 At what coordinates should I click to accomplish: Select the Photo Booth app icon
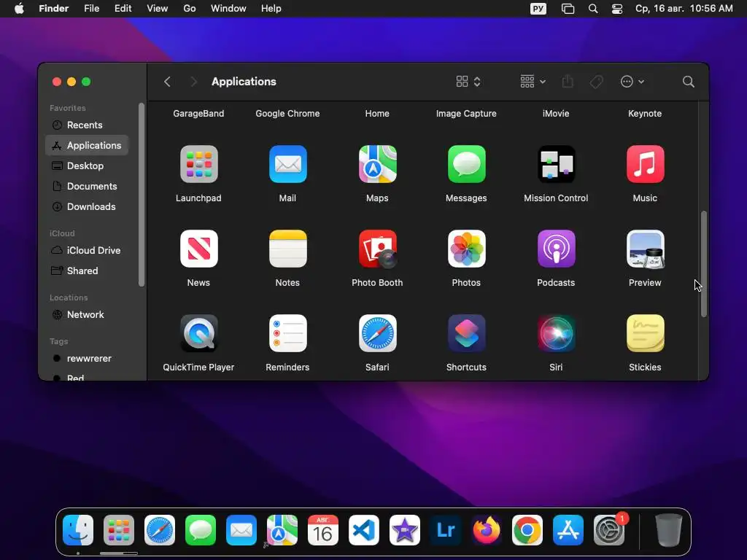[x=377, y=249]
